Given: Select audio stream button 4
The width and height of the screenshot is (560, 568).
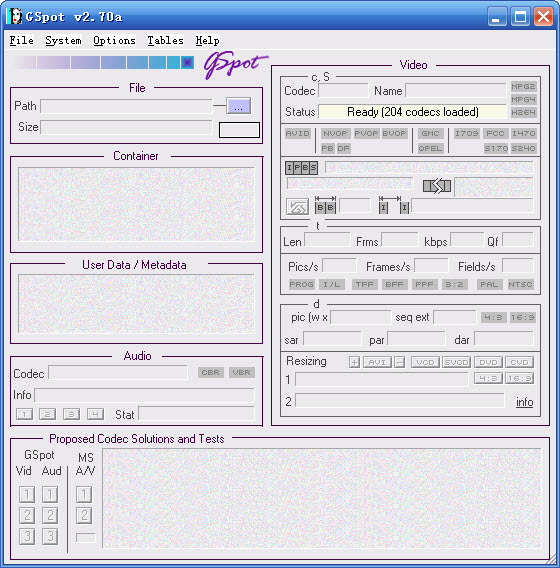Looking at the screenshot, I should (x=95, y=414).
